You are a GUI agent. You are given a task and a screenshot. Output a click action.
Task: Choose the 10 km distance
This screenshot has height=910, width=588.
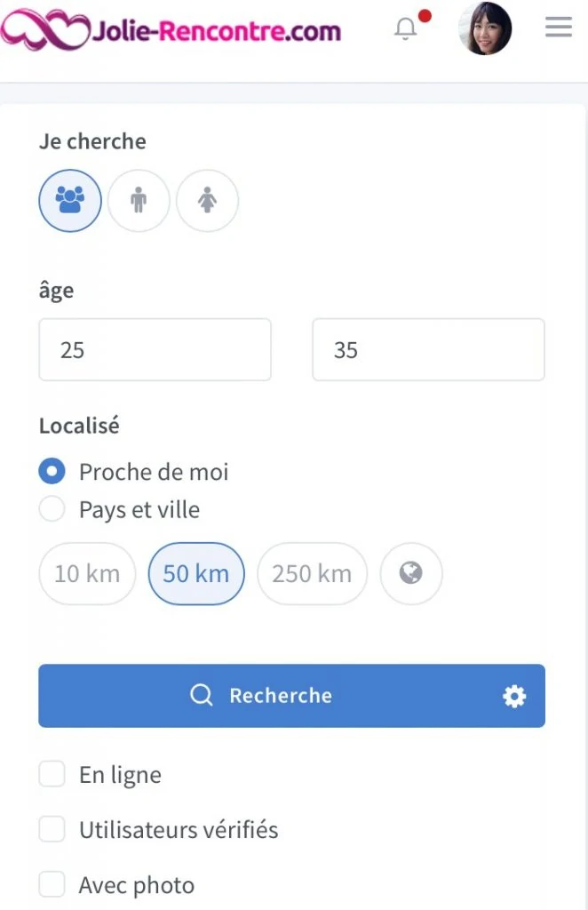(87, 573)
